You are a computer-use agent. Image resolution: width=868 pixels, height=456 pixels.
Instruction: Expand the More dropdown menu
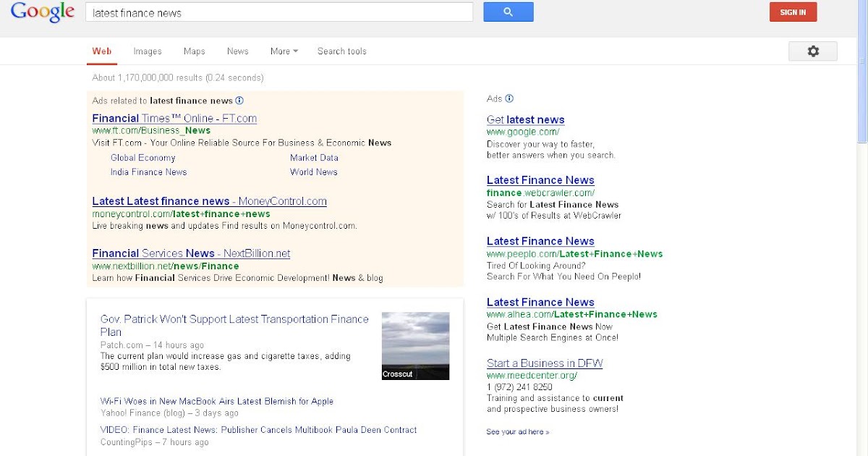(x=283, y=51)
